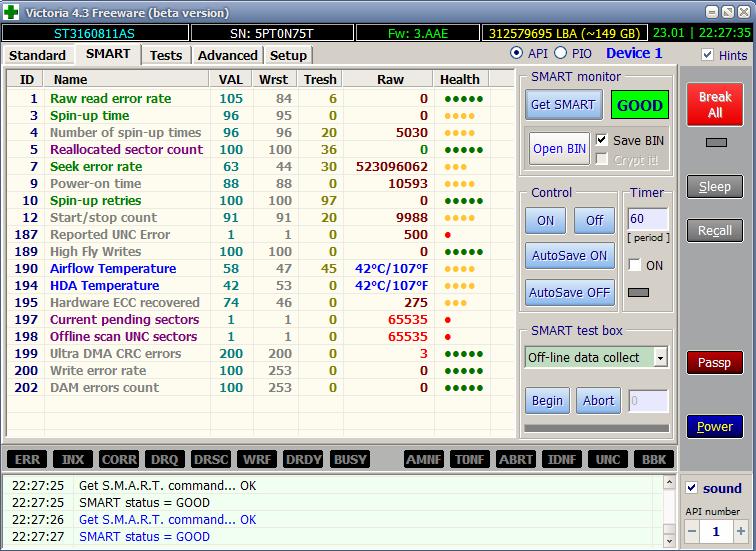
Task: Begin the SMART test
Action: click(x=547, y=401)
